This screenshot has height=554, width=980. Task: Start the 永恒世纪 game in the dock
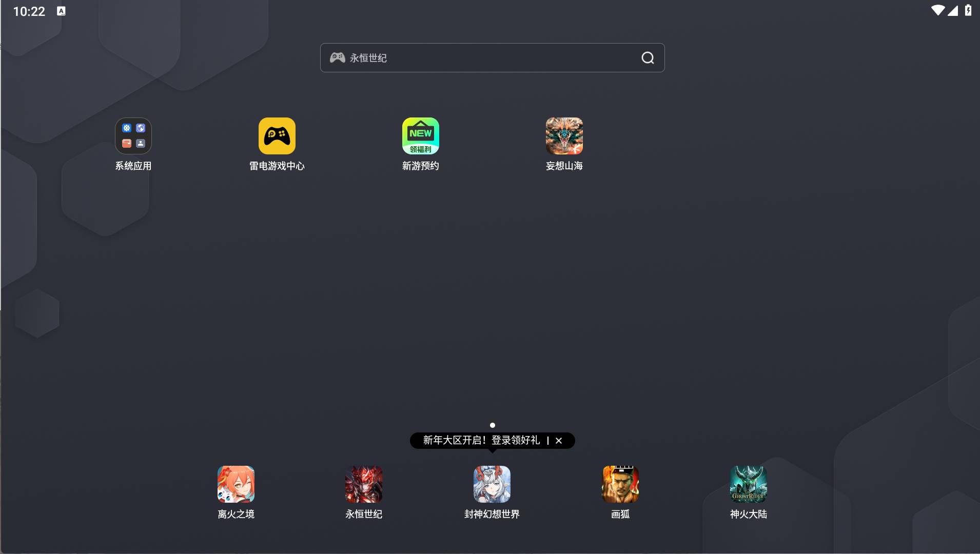point(364,484)
